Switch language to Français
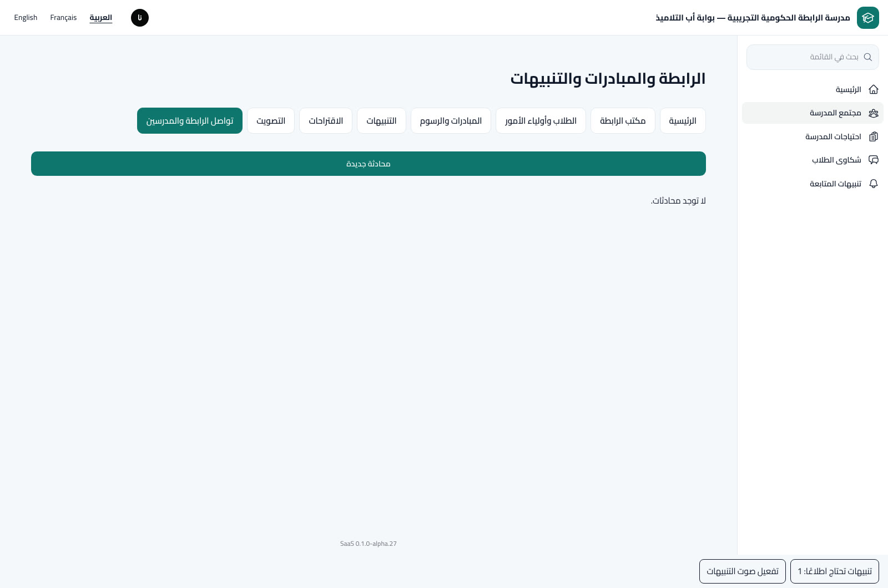This screenshot has width=888, height=588. (x=63, y=18)
